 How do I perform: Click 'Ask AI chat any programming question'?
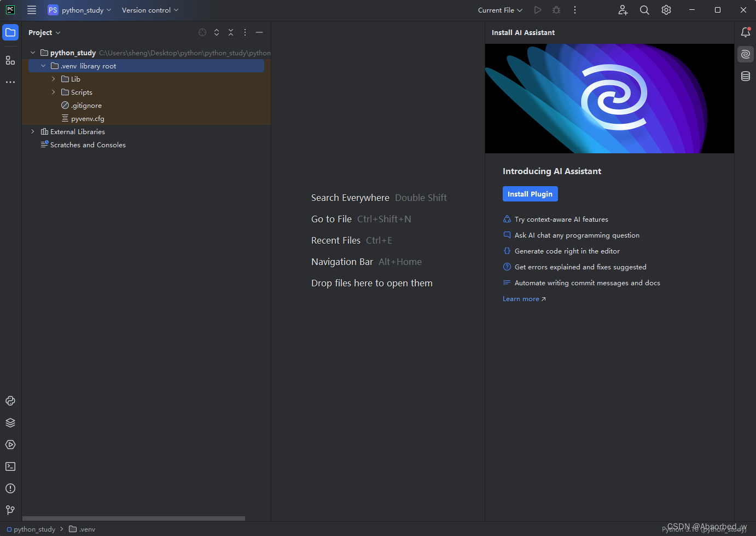(577, 235)
